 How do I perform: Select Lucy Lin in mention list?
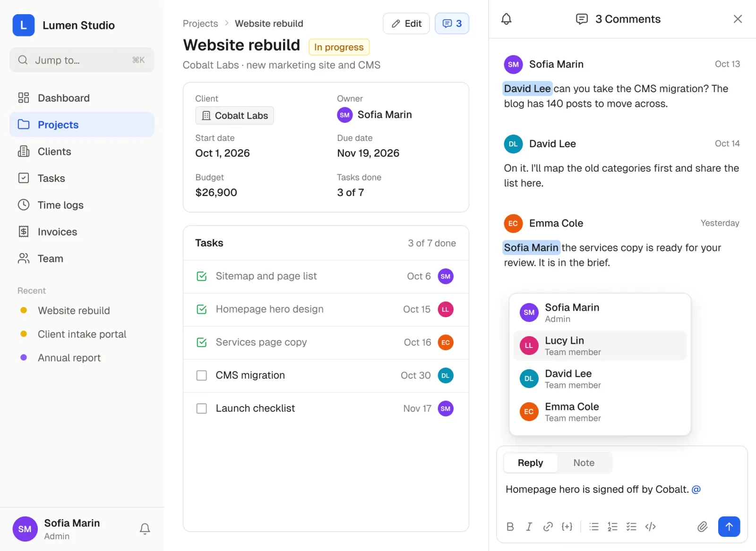(600, 346)
